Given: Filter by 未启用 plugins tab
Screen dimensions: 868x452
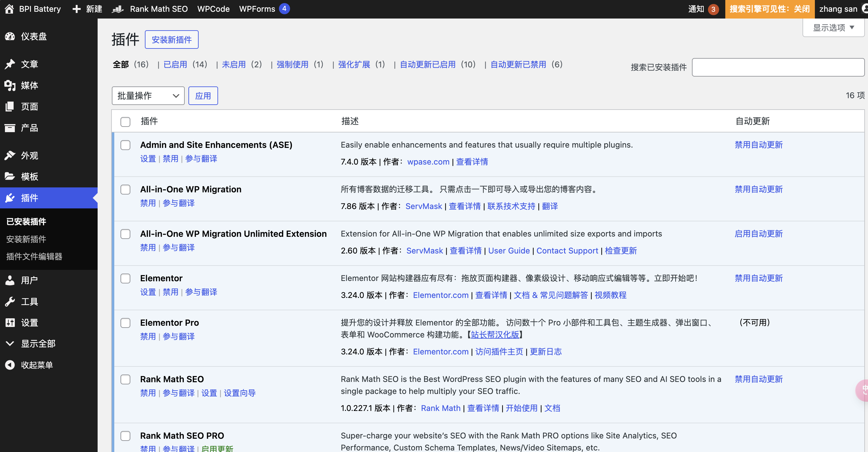Looking at the screenshot, I should pos(234,64).
